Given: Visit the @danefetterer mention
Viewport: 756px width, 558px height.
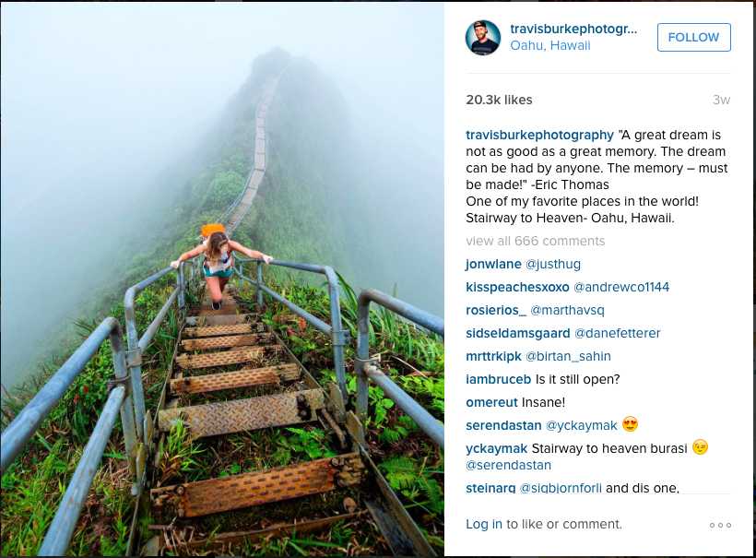Looking at the screenshot, I should (617, 333).
